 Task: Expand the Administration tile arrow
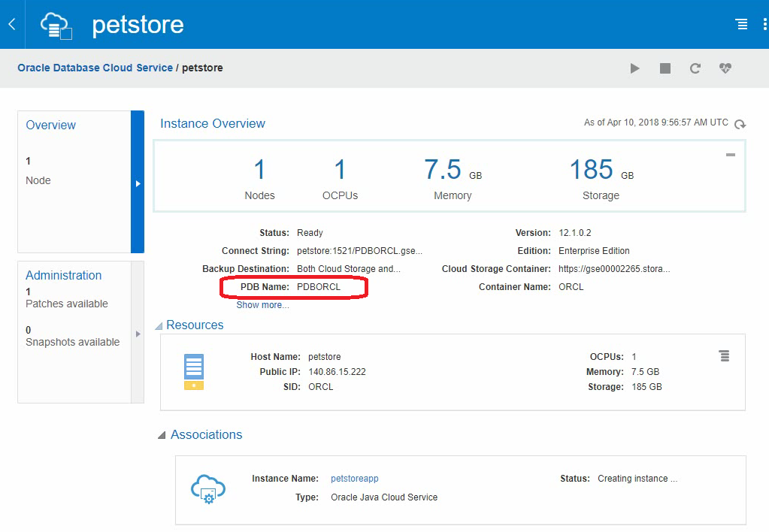click(138, 334)
